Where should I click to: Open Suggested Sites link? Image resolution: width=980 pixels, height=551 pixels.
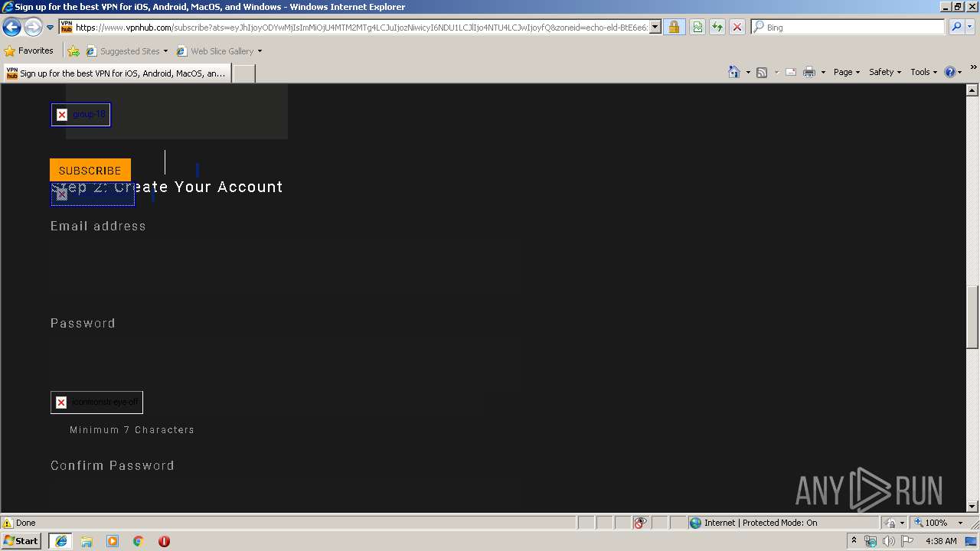[126, 51]
